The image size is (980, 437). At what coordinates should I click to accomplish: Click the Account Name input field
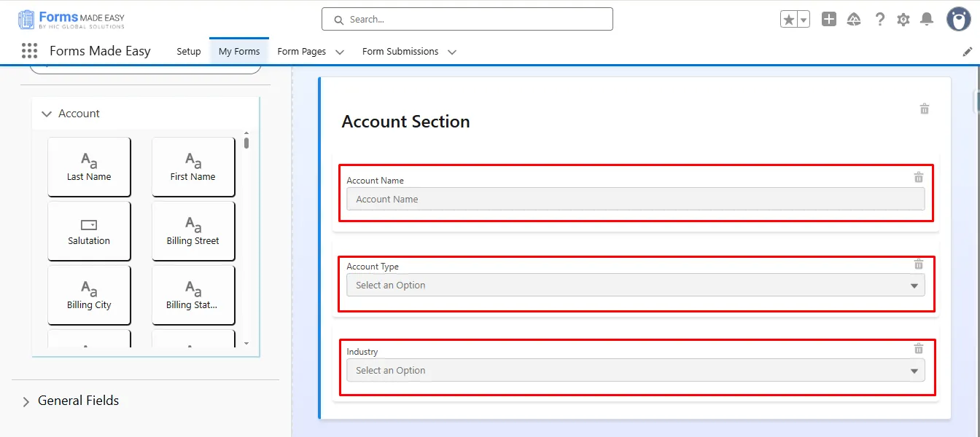pos(635,200)
